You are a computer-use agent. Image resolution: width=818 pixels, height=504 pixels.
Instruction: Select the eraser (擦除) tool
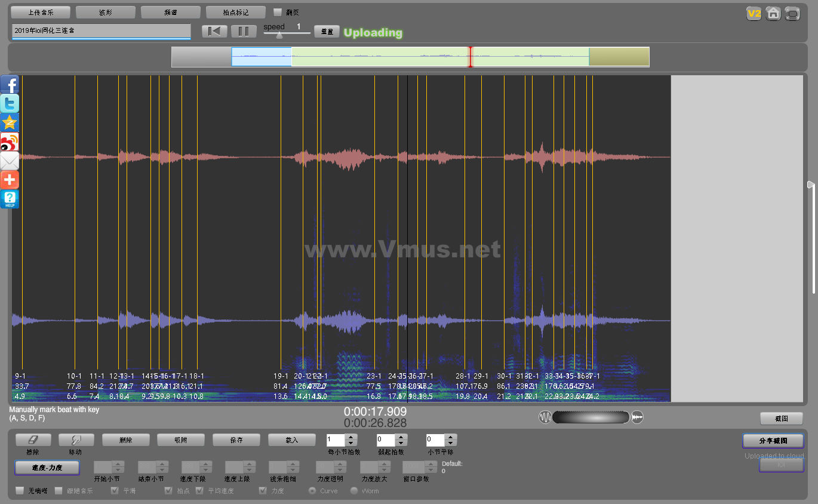click(x=33, y=440)
